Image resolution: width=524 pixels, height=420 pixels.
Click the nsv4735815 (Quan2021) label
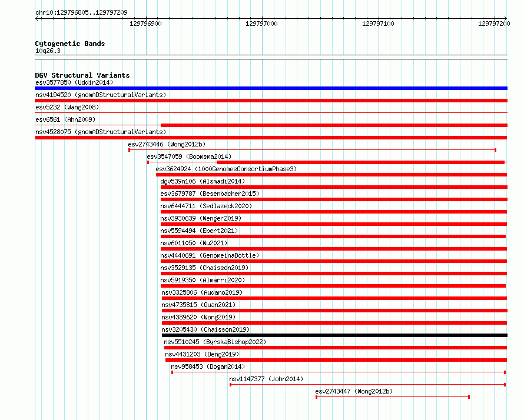click(198, 305)
